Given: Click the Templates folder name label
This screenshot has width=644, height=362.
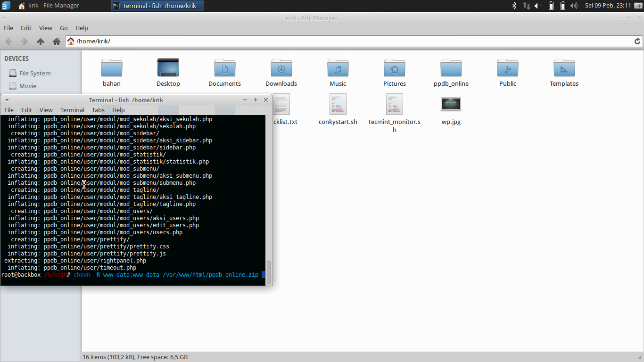Looking at the screenshot, I should coord(564,84).
